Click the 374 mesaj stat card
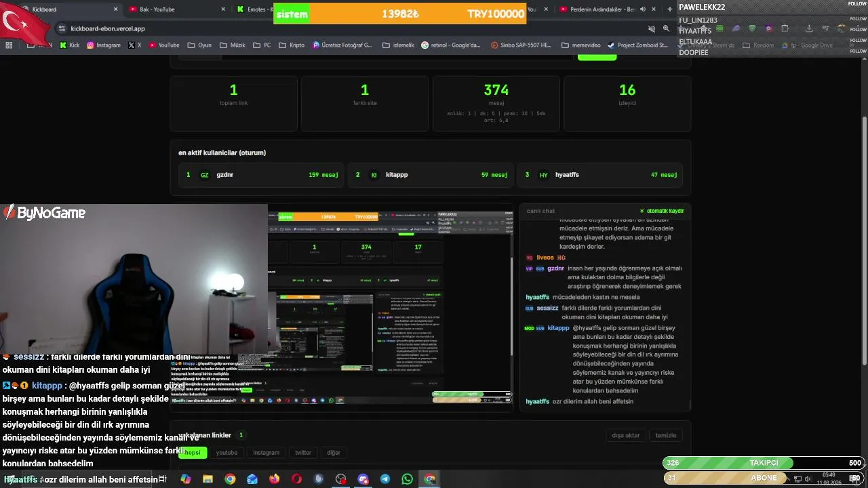The image size is (868, 488). (x=496, y=103)
